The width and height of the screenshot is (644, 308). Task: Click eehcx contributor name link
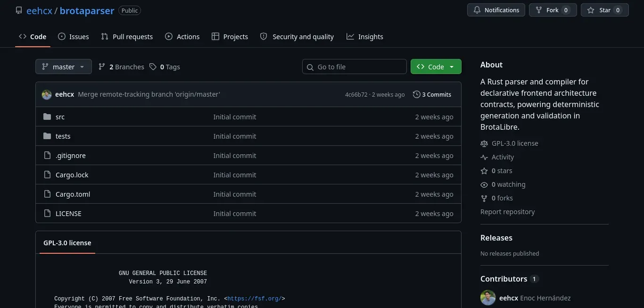[x=509, y=298]
